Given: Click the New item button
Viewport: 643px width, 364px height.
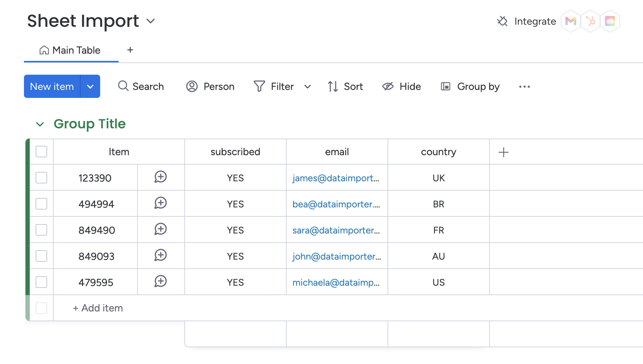Looking at the screenshot, I should click(x=52, y=86).
